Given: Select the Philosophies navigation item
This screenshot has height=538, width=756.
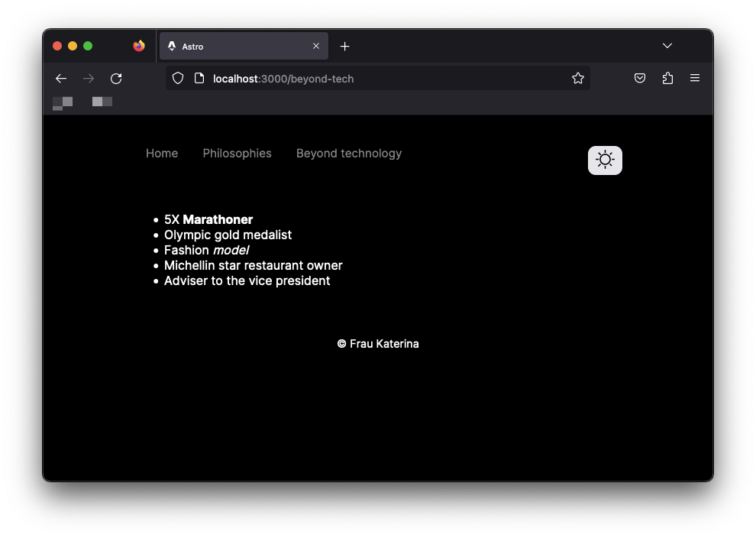Looking at the screenshot, I should [x=237, y=153].
